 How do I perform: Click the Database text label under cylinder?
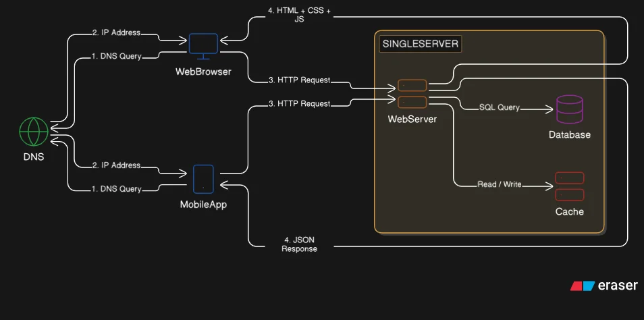[569, 135]
